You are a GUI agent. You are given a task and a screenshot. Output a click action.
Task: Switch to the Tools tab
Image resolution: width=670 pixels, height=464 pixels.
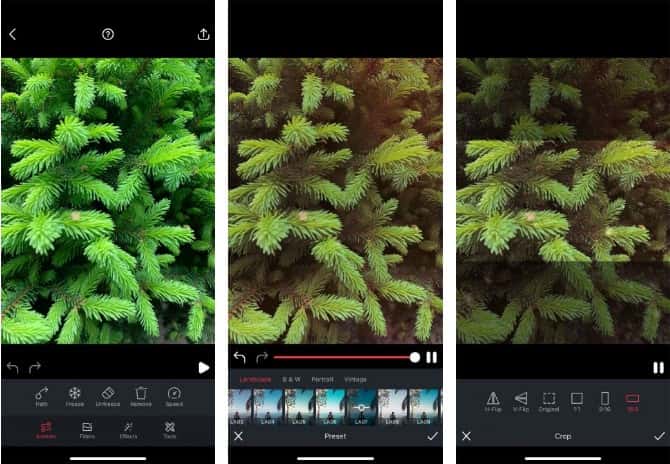click(x=170, y=430)
